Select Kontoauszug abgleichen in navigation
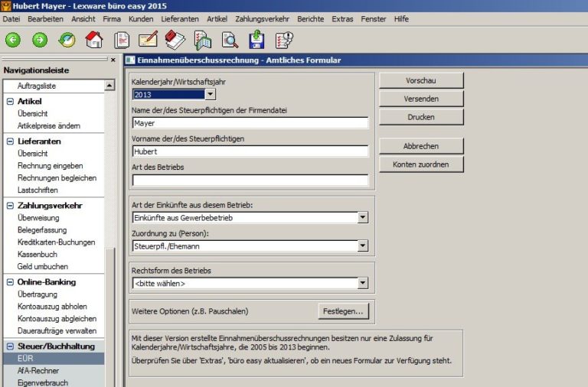Screen dimensions: 588x387 click(57, 319)
